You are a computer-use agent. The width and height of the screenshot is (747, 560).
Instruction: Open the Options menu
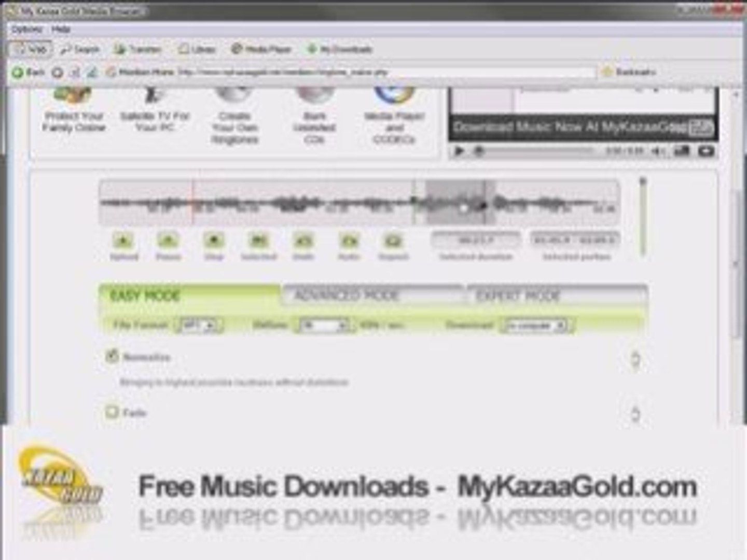coord(27,29)
